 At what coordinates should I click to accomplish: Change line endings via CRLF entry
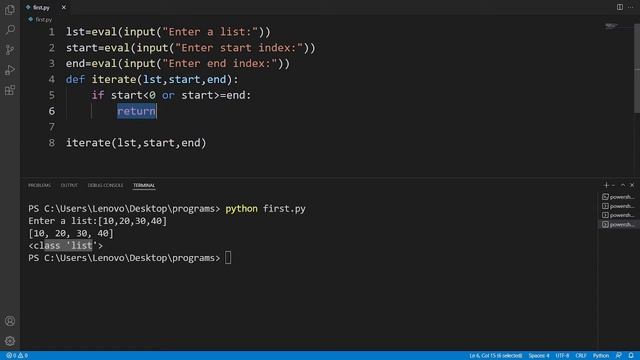click(x=580, y=356)
